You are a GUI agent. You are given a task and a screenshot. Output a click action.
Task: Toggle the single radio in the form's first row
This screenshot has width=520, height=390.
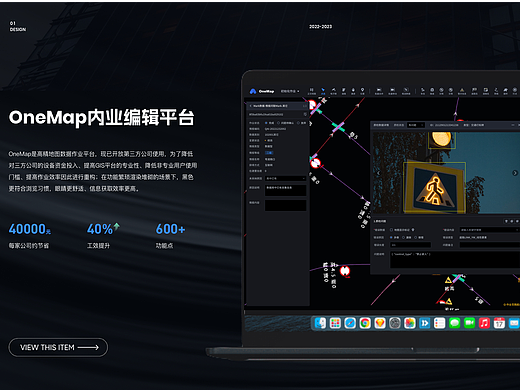pyautogui.click(x=392, y=230)
